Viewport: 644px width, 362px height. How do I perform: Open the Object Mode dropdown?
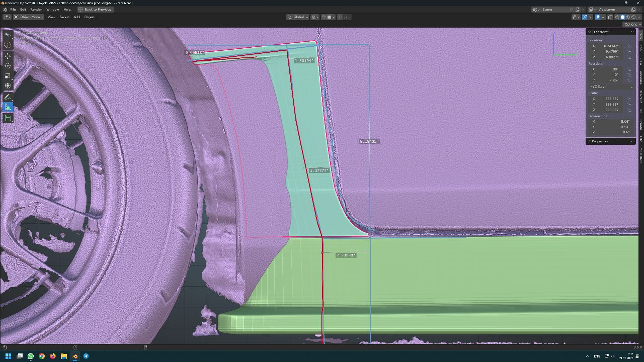pyautogui.click(x=28, y=17)
